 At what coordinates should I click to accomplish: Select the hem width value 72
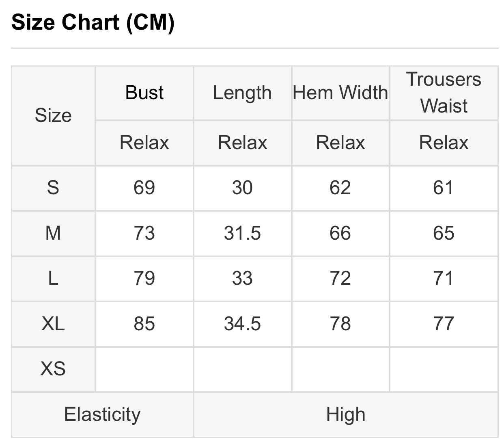tap(340, 278)
